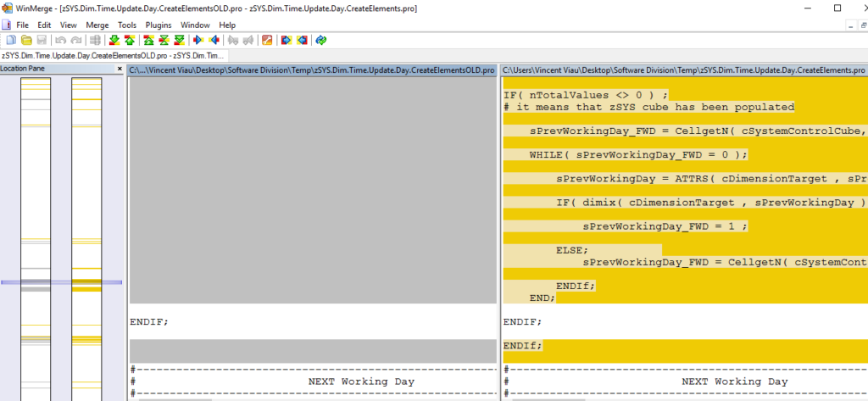Create a new blank comparison document

(11, 40)
